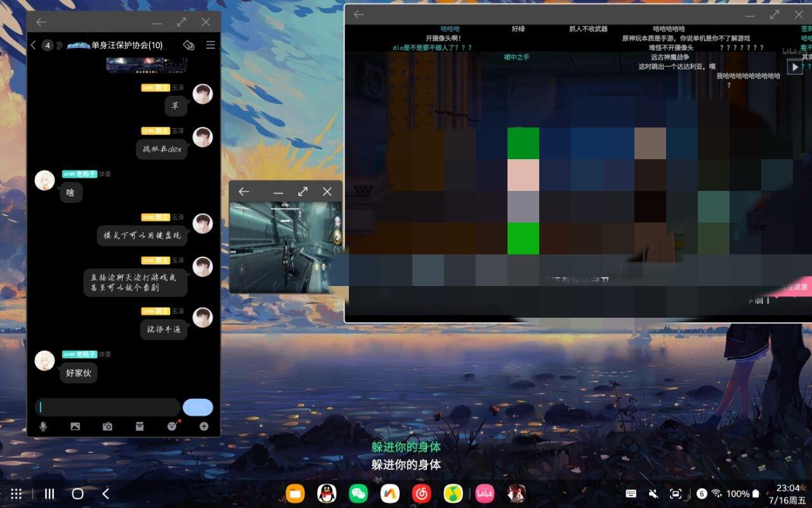
Task: Click the Wi-Fi signal icon in the tray
Action: [716, 493]
